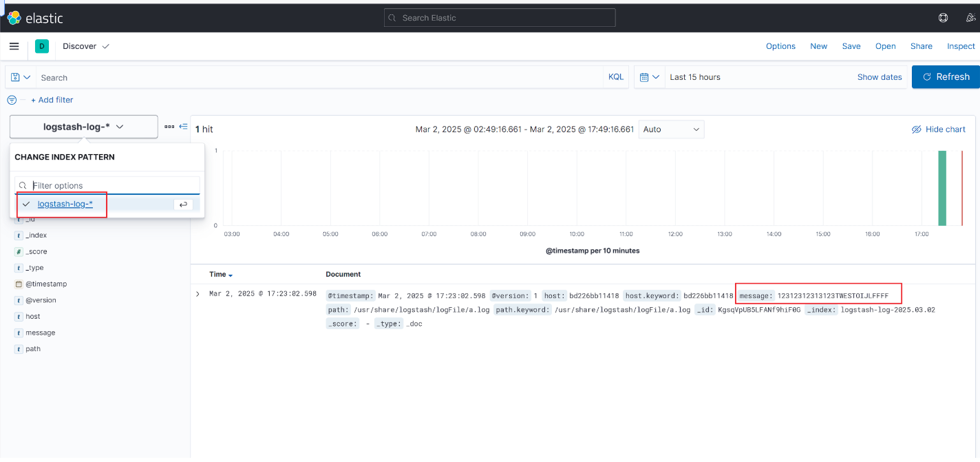Click the _index field type icon
The width and height of the screenshot is (980, 462).
click(x=19, y=235)
